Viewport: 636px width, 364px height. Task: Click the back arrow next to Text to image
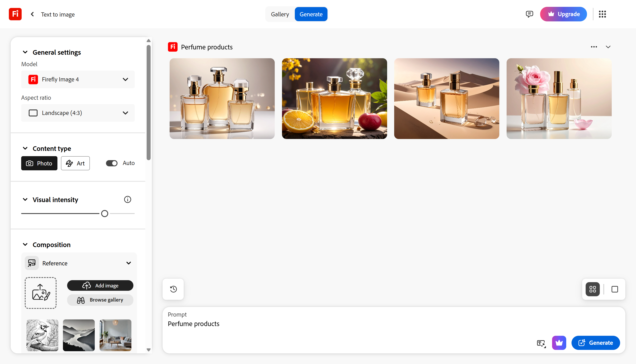coord(32,14)
